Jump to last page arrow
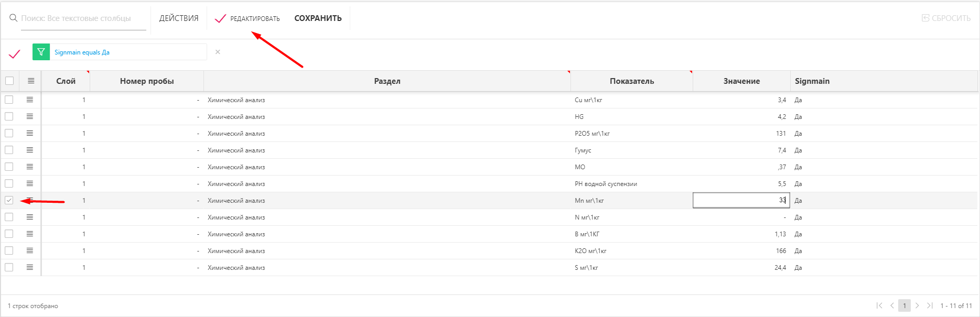This screenshot has height=317, width=980. click(930, 305)
